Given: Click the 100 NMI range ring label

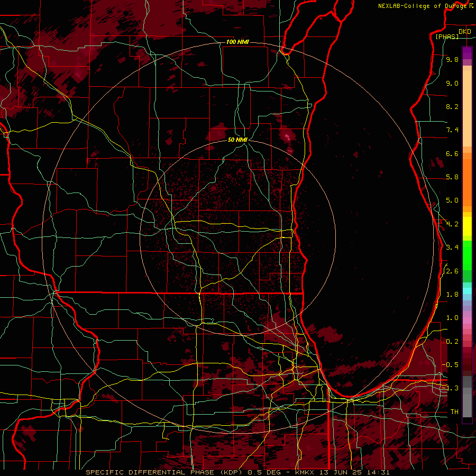Looking at the screenshot, I should [x=237, y=42].
